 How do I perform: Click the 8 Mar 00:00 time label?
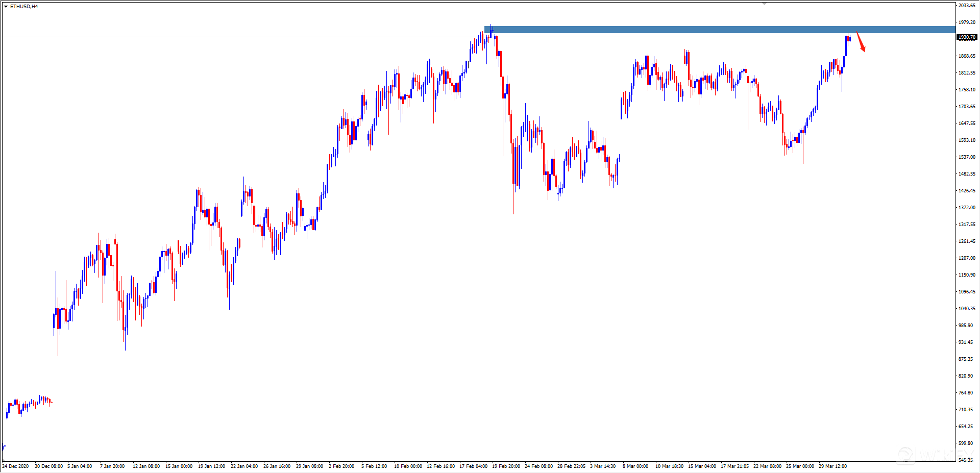pyautogui.click(x=635, y=466)
